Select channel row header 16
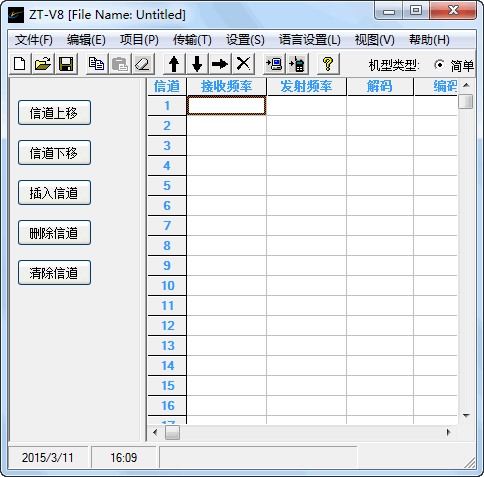This screenshot has height=477, width=484. pyautogui.click(x=167, y=406)
